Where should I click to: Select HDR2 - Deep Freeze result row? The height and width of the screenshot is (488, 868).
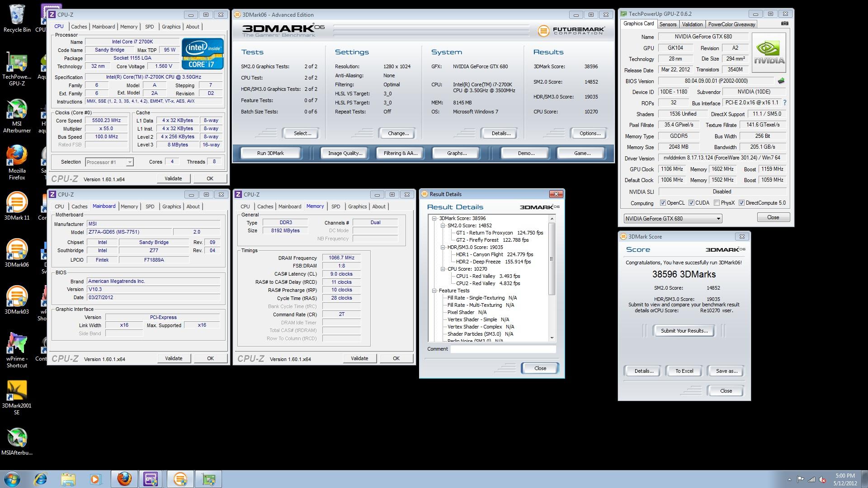(x=493, y=262)
